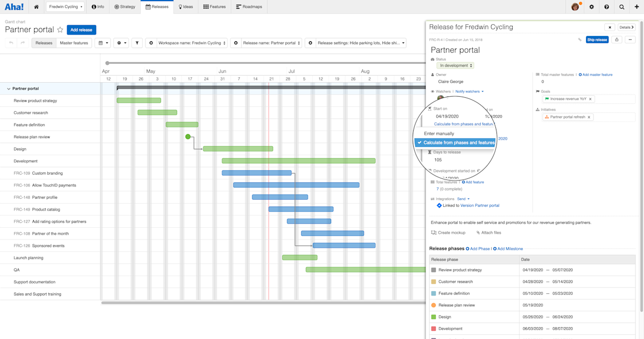Open the In development status dropdown
Viewport: 644px width, 339px height.
455,66
